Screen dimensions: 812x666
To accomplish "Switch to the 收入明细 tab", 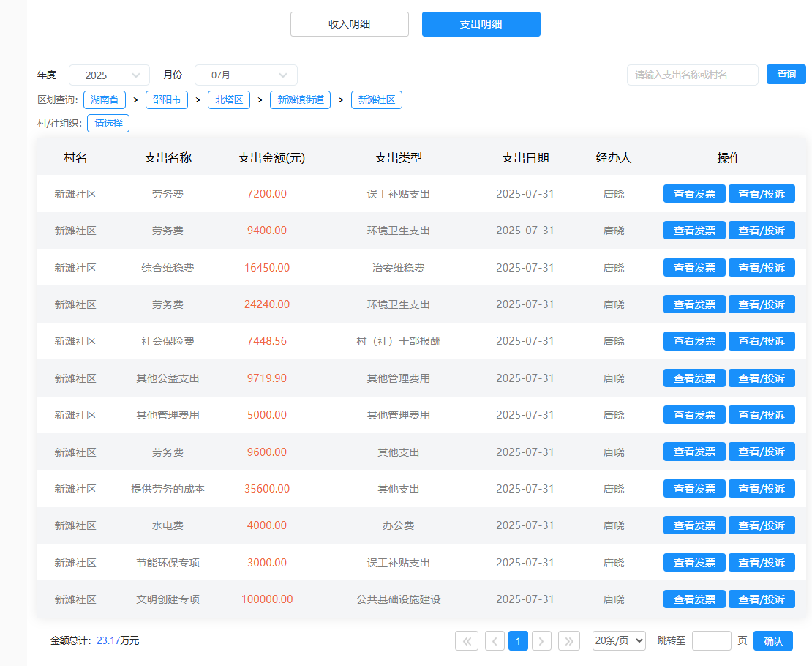I will pos(349,24).
